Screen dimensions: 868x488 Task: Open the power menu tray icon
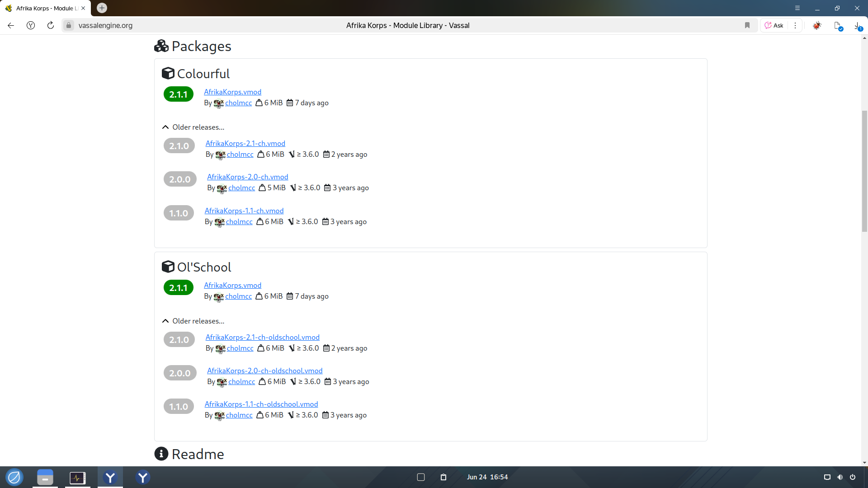(x=853, y=477)
